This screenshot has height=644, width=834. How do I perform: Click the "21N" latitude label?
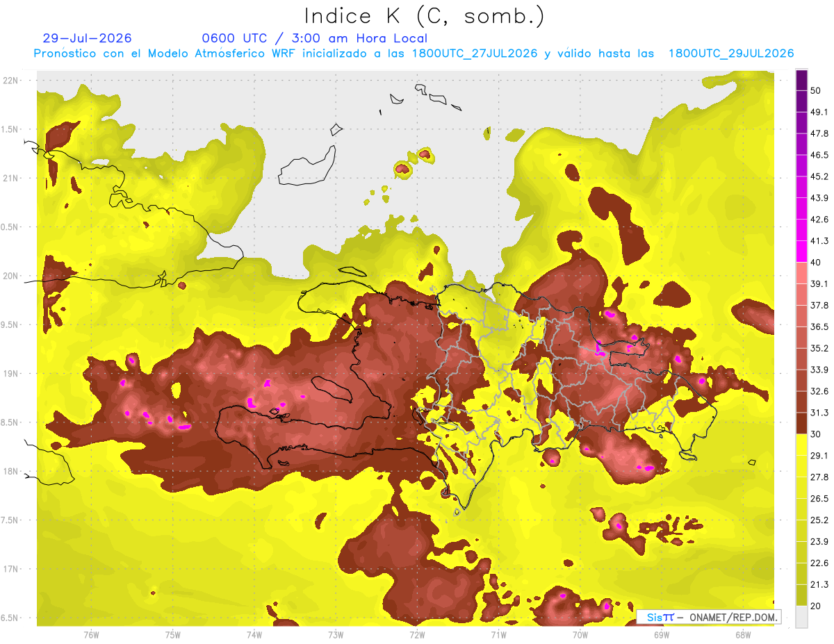coord(12,178)
